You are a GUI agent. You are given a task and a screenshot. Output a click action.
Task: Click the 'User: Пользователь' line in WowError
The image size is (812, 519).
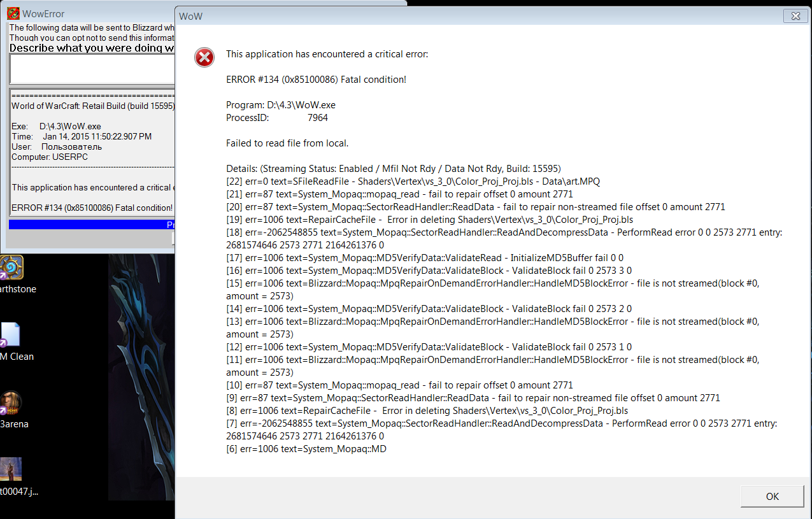[57, 147]
